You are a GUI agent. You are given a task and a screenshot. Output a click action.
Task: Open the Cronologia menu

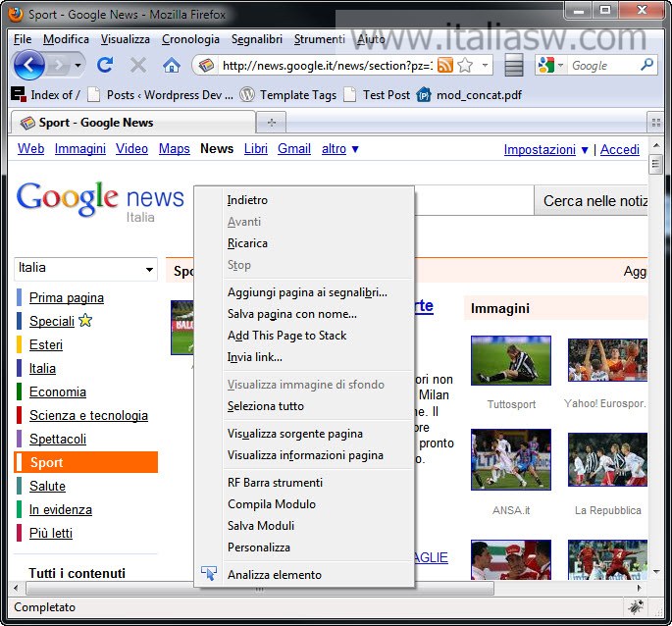click(190, 39)
